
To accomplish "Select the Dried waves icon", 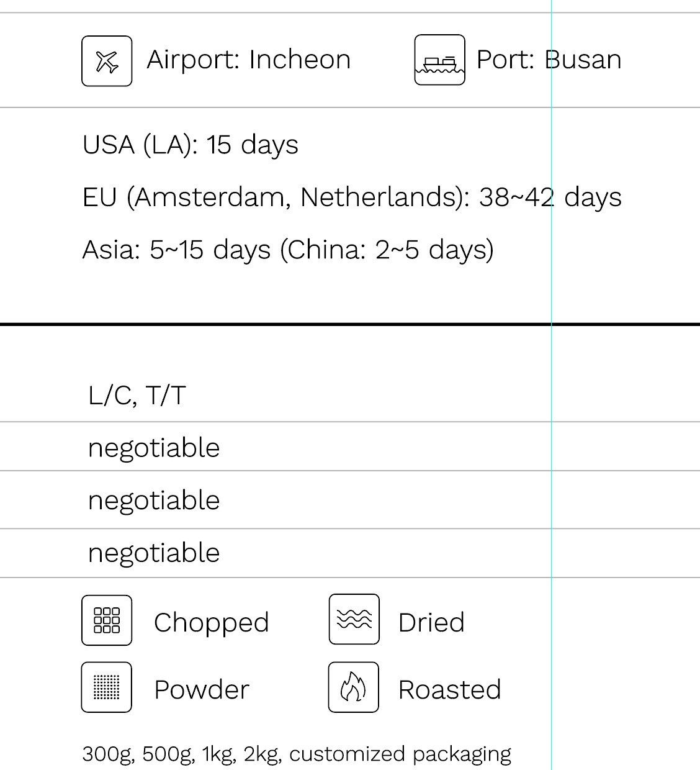I will tap(354, 619).
